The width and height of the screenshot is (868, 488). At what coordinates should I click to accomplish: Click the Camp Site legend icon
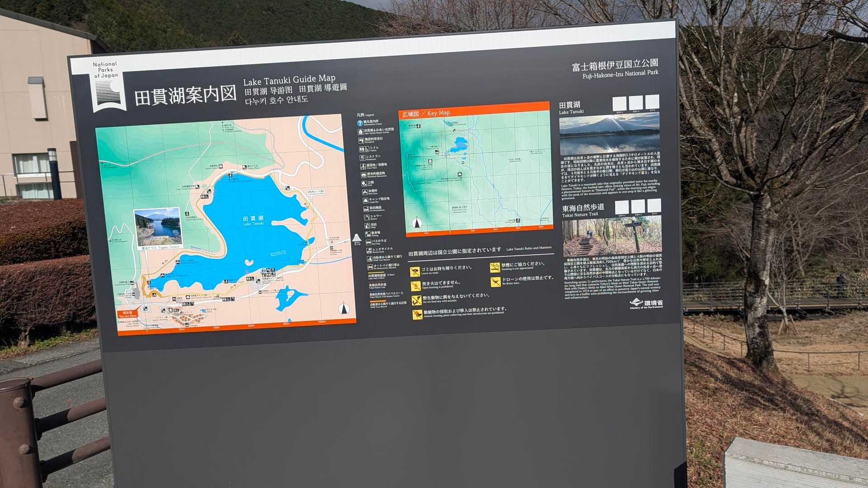click(x=366, y=201)
